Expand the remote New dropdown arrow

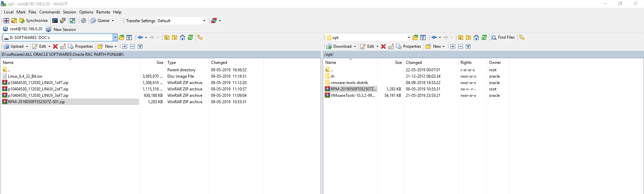coord(443,46)
